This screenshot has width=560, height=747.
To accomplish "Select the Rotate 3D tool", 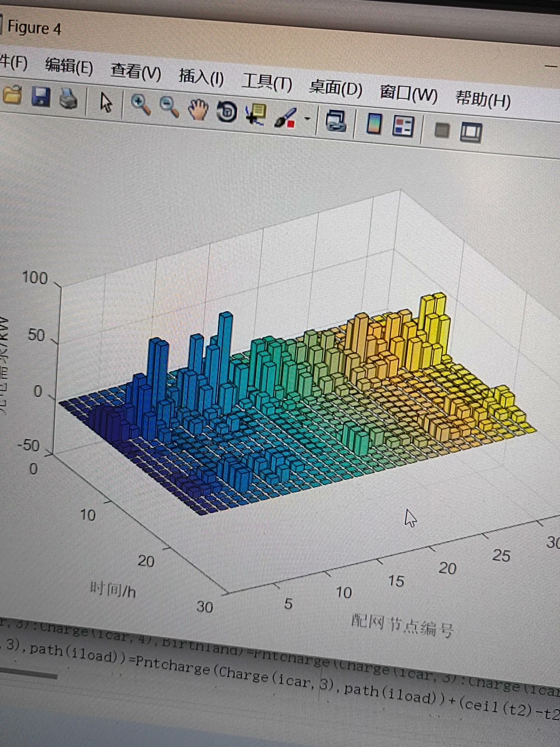I will 227,112.
